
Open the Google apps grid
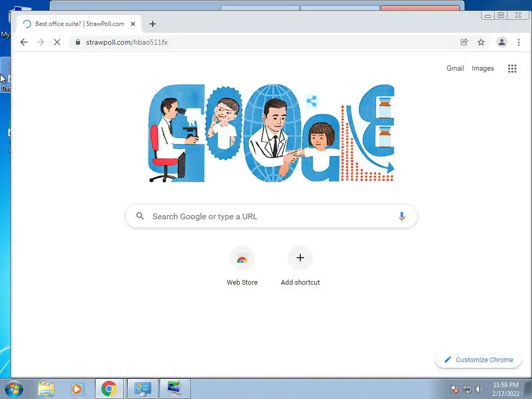click(512, 69)
